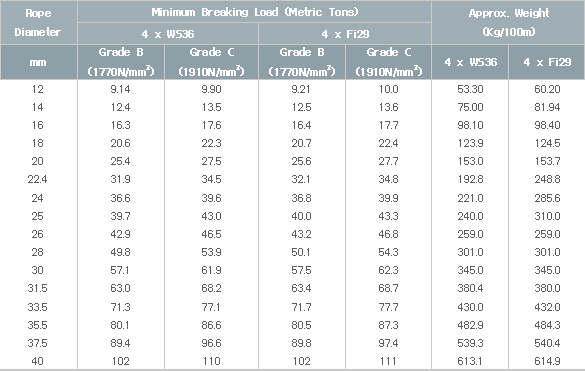Click the Approx. Weight (Kg/100m) header
This screenshot has height=371, width=585.
click(x=508, y=22)
